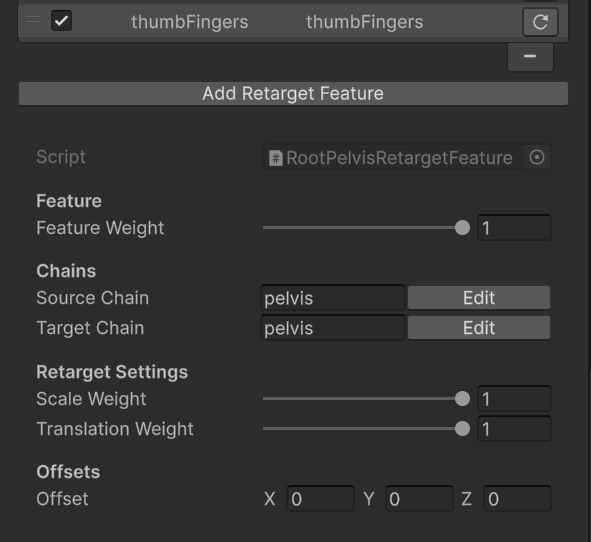Click the Feature Weight slider handle

pyautogui.click(x=462, y=228)
